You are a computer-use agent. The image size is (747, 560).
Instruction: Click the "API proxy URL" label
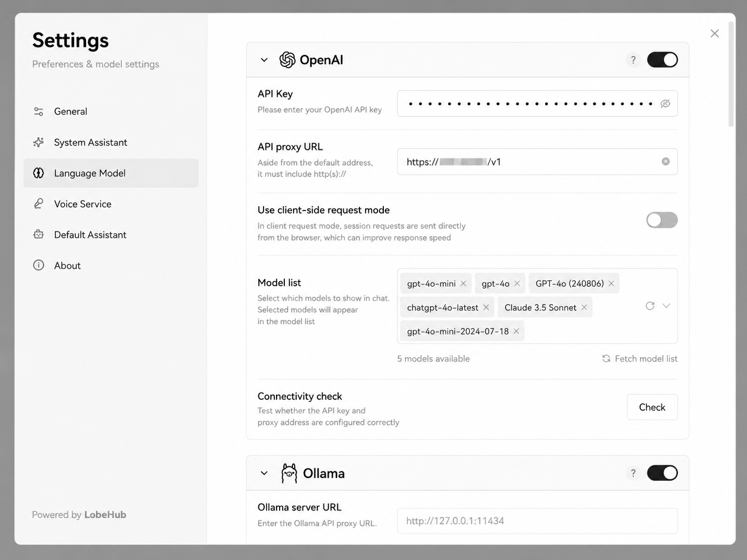click(290, 146)
